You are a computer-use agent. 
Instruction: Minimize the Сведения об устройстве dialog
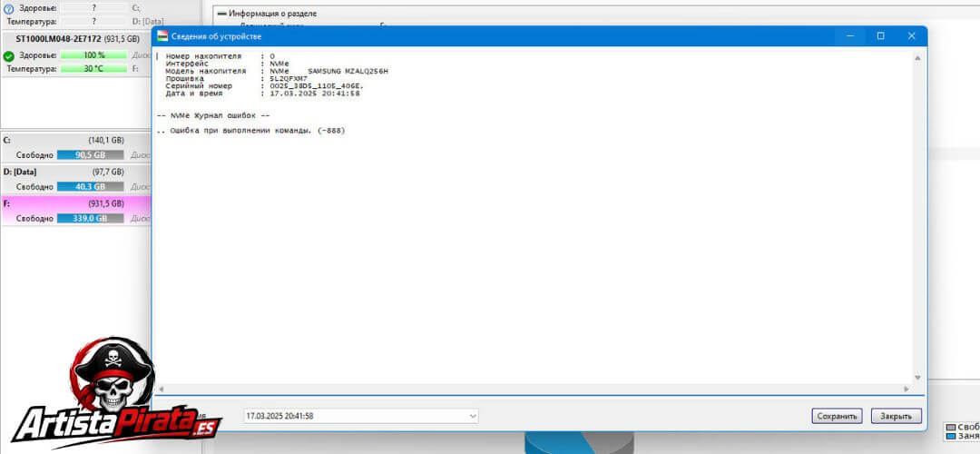click(850, 35)
